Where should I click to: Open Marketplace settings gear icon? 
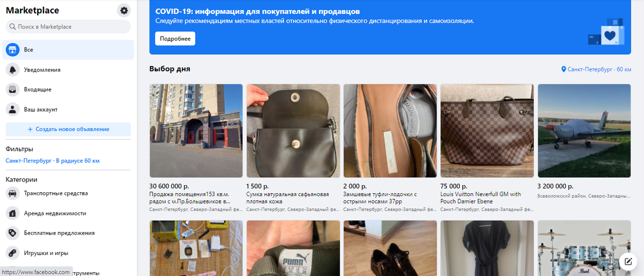tap(124, 10)
